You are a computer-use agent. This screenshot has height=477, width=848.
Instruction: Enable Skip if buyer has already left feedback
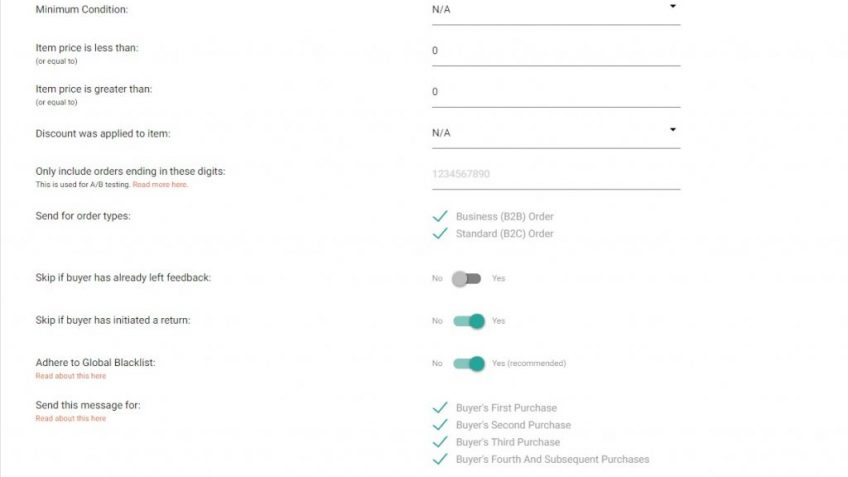click(x=467, y=279)
